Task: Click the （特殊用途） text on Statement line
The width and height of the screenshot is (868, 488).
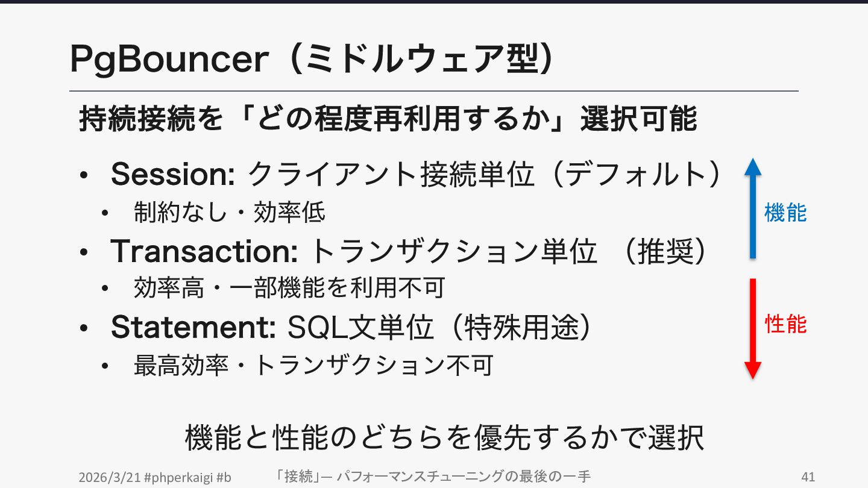Action: pyautogui.click(x=523, y=327)
